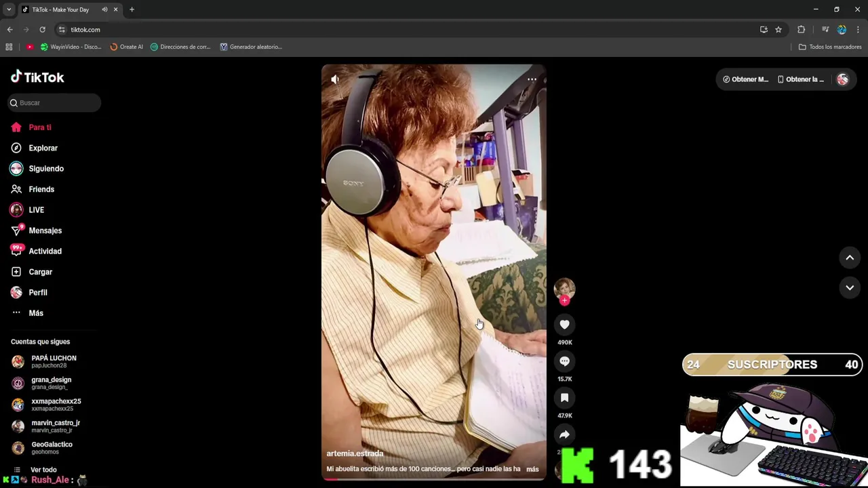The width and height of the screenshot is (868, 488).
Task: Share the video with arrow icon
Action: click(x=564, y=434)
